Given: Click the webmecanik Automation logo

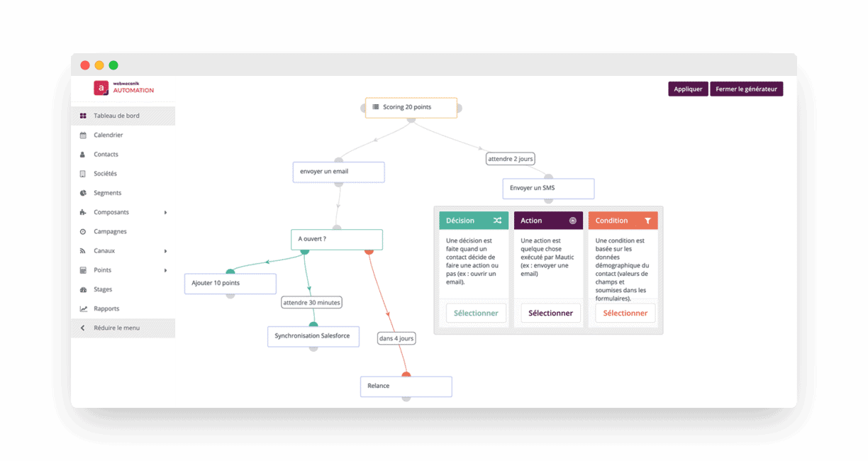Looking at the screenshot, I should click(x=124, y=88).
